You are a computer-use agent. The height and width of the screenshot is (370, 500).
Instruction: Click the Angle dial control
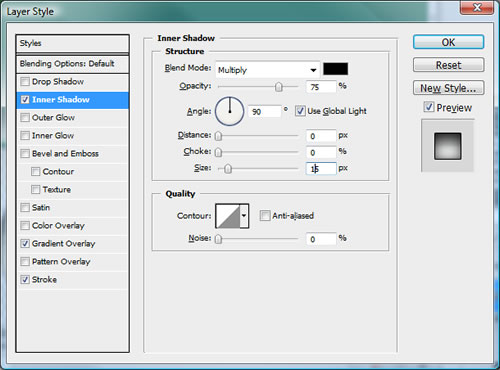tap(230, 111)
